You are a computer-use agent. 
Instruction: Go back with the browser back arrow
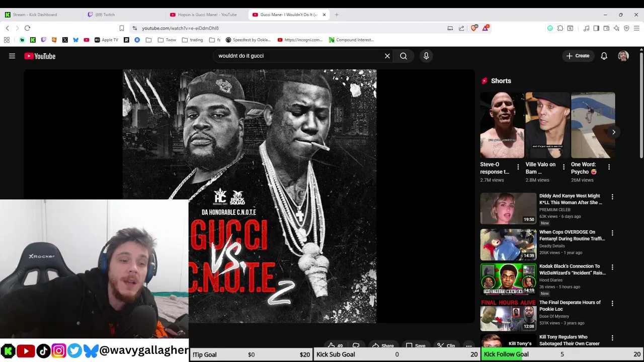7,28
